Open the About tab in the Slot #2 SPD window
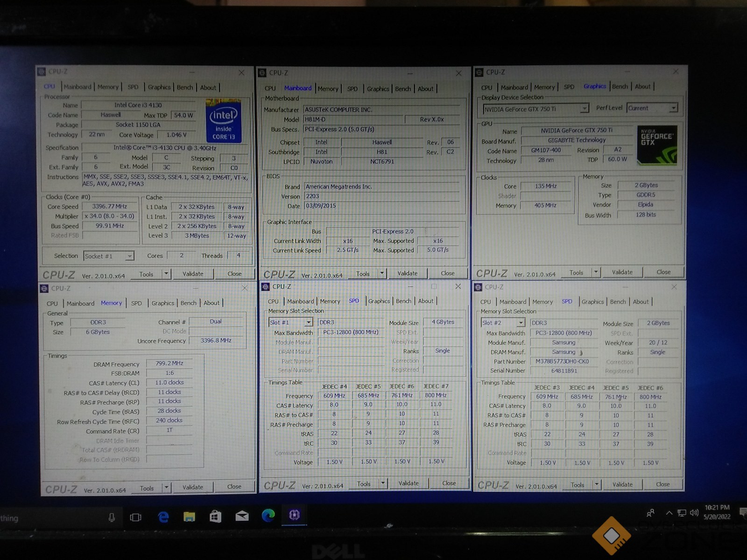747x560 pixels. (641, 302)
